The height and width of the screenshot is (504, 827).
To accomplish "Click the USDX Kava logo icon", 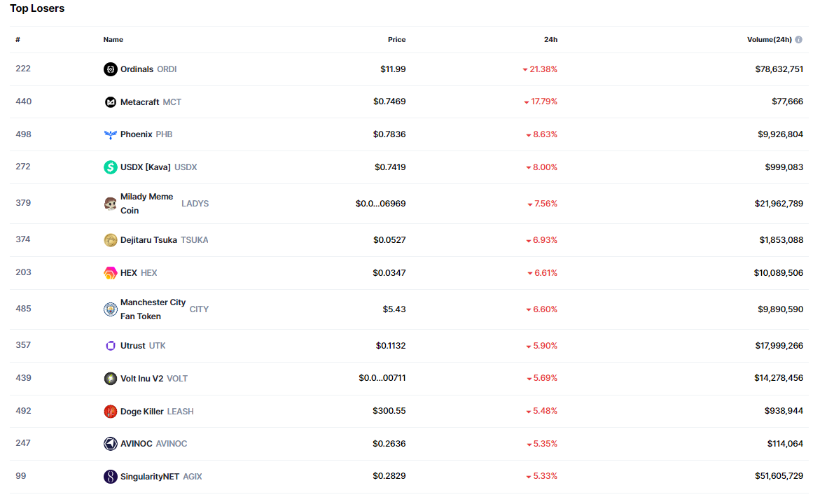I will tap(110, 167).
